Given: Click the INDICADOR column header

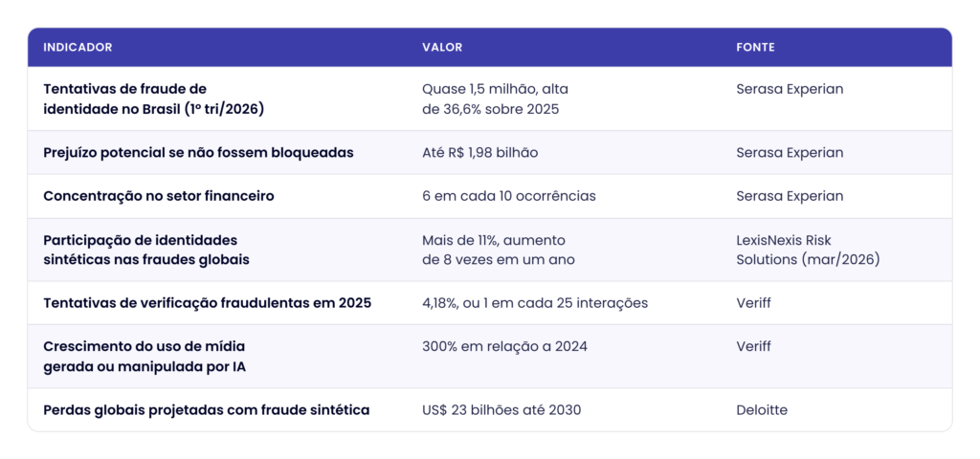Looking at the screenshot, I should 78,48.
